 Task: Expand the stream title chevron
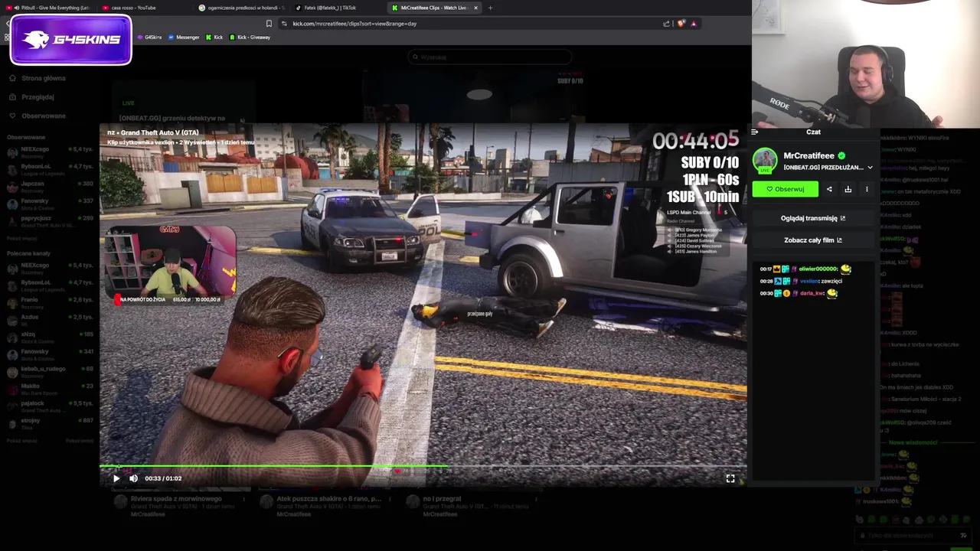(870, 168)
